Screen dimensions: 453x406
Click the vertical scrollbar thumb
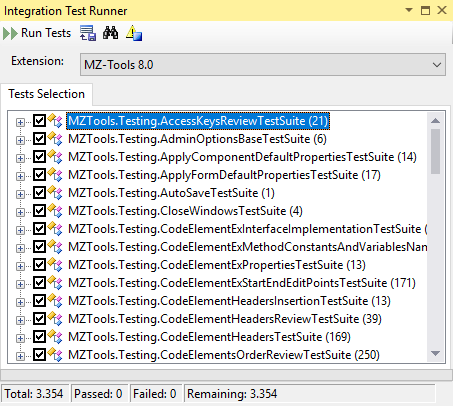coord(435,151)
